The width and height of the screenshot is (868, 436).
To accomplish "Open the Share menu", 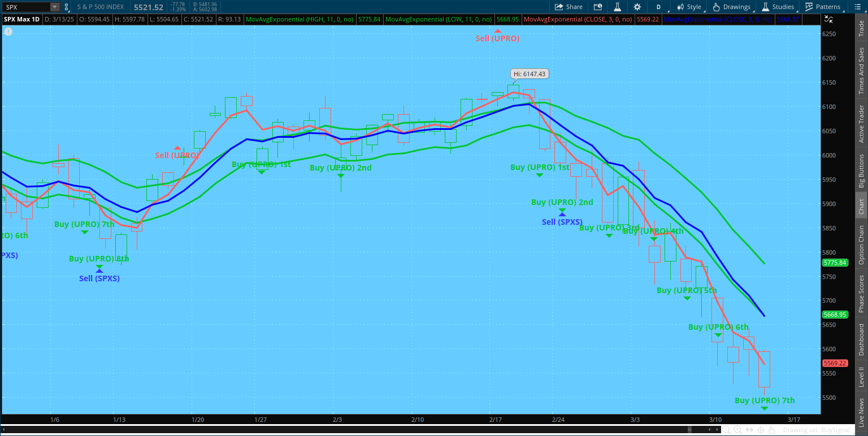I will 568,7.
